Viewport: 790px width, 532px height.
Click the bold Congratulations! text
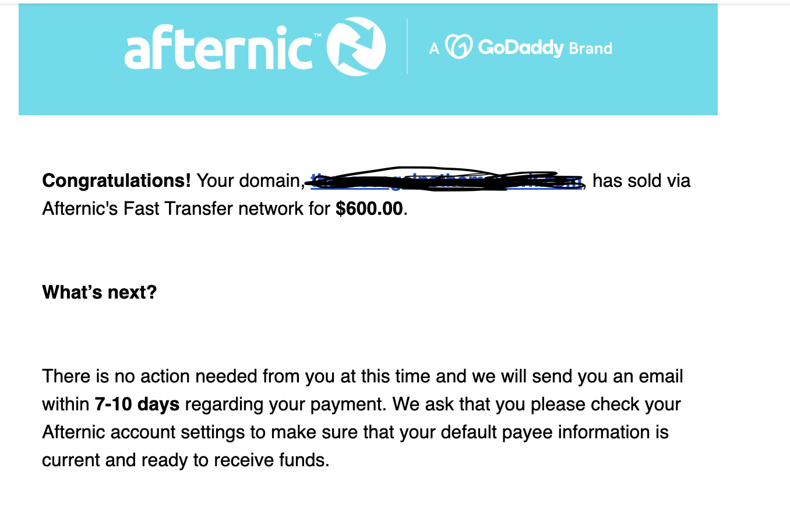117,180
